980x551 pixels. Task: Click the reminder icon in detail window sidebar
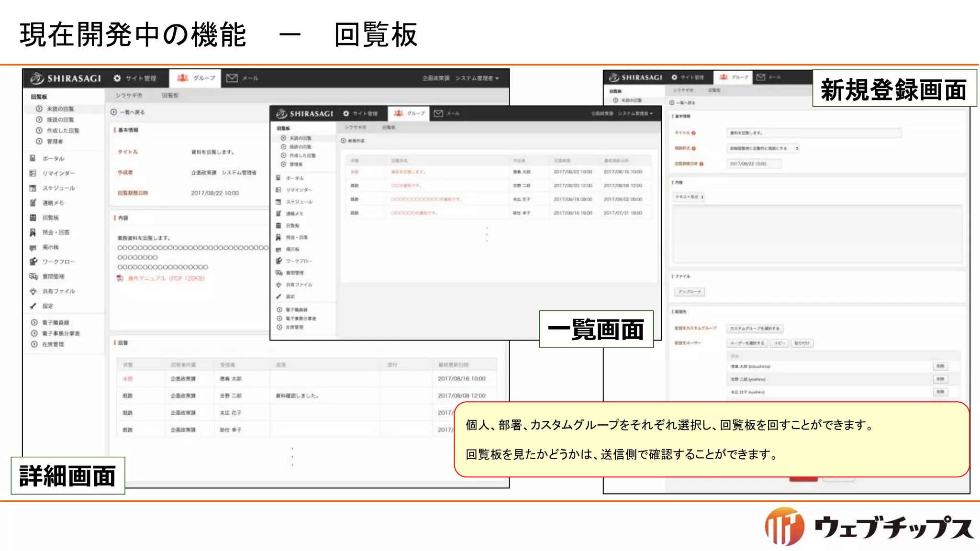(33, 173)
